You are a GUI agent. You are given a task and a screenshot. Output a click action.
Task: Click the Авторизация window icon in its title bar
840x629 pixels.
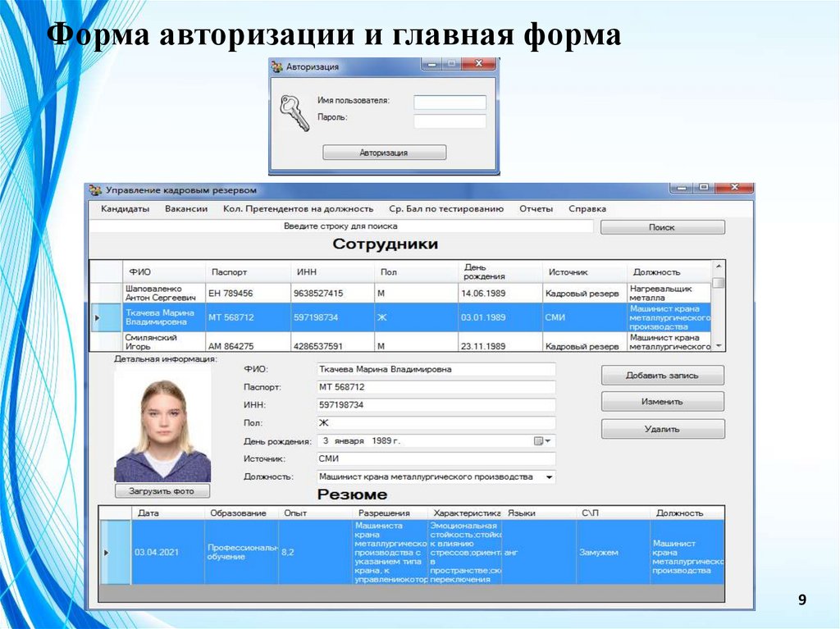coord(278,68)
